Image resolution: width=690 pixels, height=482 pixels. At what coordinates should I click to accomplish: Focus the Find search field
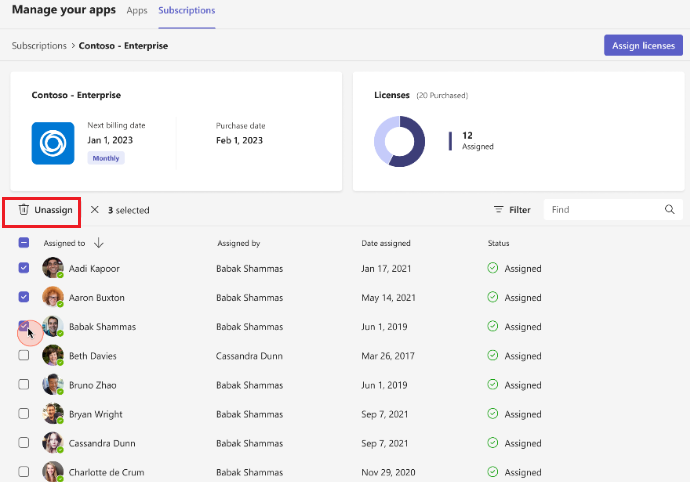(x=604, y=210)
